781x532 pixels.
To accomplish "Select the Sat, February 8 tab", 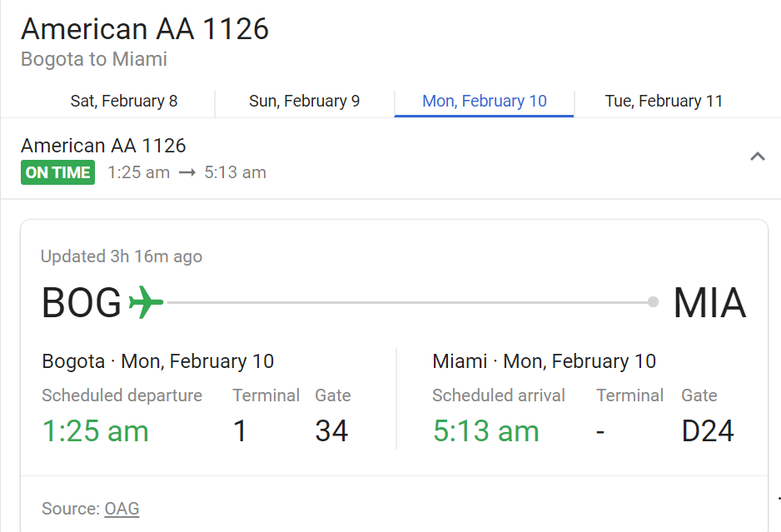I will click(124, 102).
